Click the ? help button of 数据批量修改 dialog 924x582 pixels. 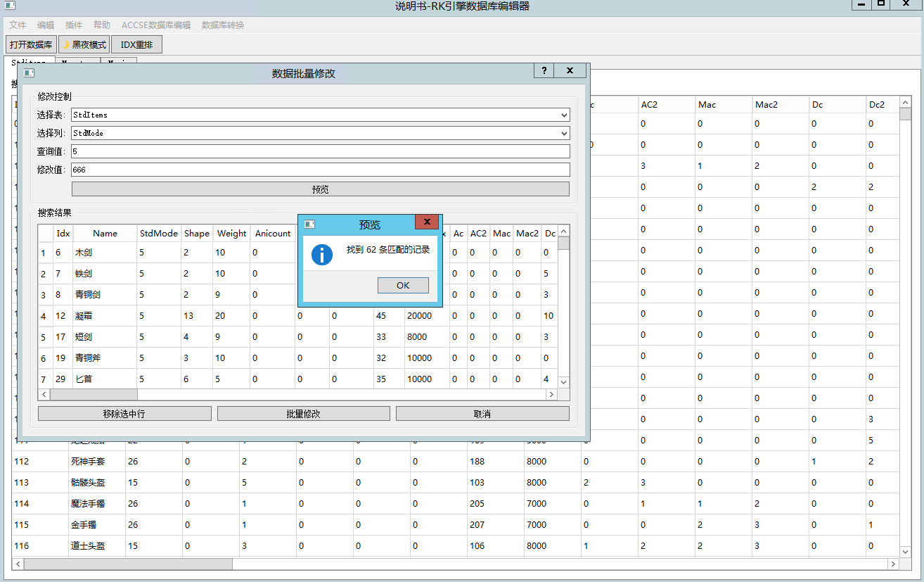[x=544, y=71]
